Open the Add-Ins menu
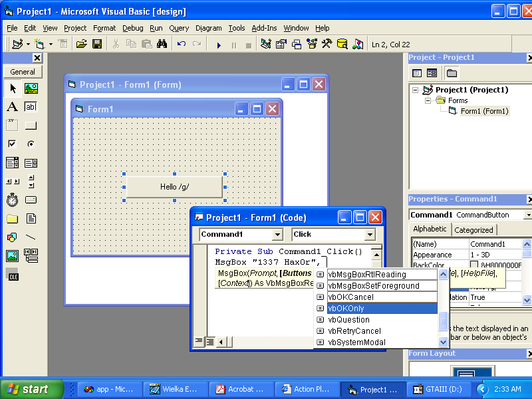 pos(264,28)
